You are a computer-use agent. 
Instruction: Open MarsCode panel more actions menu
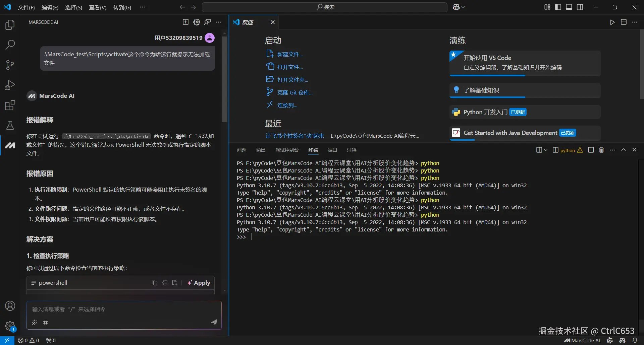click(x=219, y=22)
